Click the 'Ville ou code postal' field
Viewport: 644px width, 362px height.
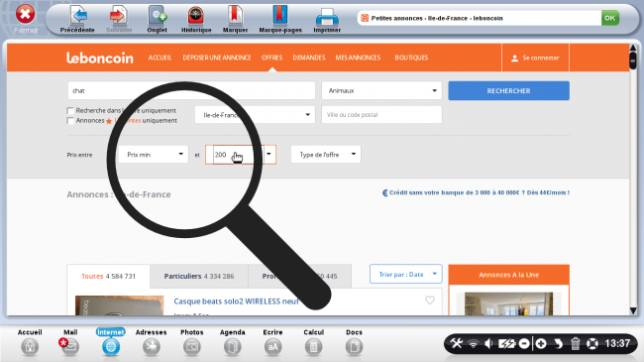coord(381,115)
